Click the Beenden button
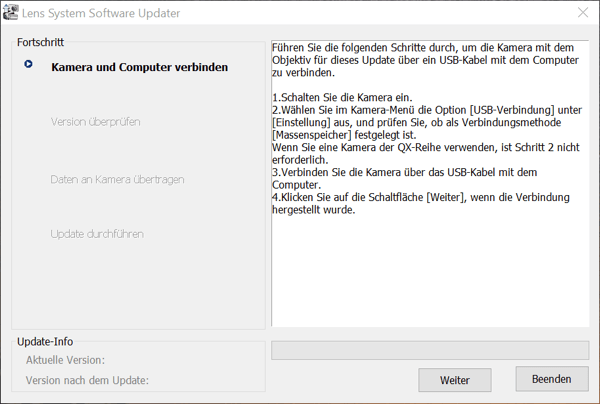This screenshot has width=600, height=404. pyautogui.click(x=551, y=379)
